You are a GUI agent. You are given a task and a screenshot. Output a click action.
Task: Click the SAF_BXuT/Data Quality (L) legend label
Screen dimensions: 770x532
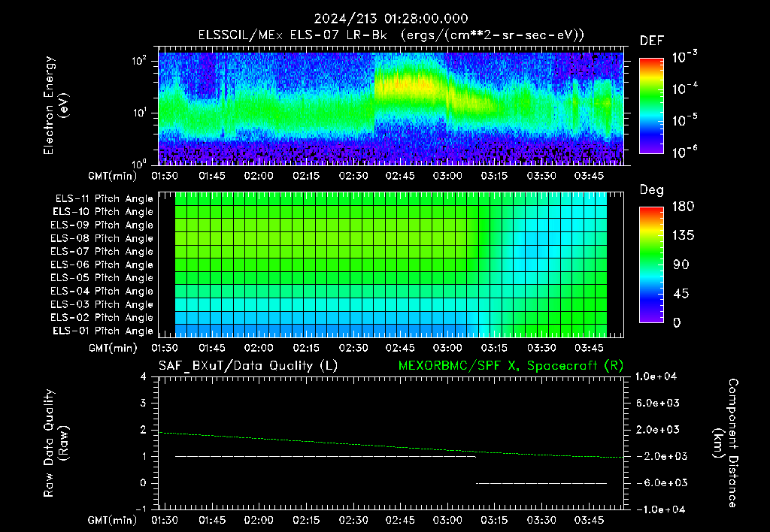248,366
